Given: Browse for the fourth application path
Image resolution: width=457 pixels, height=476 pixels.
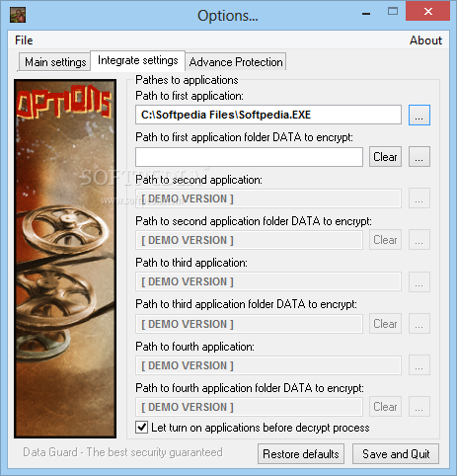Looking at the screenshot, I should [419, 364].
